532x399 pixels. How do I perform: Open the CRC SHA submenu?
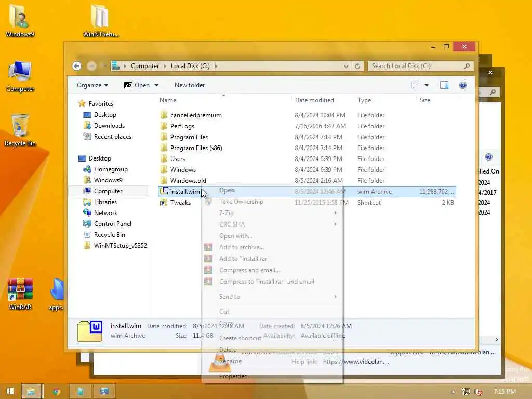tap(272, 224)
